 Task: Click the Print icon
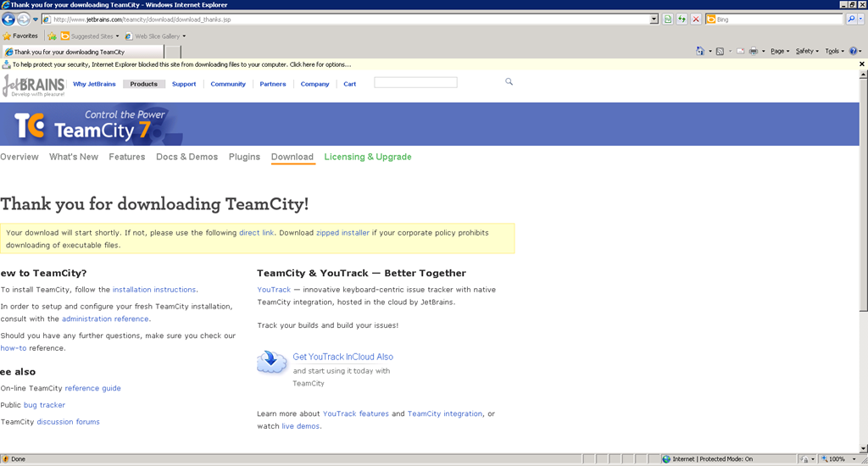tap(754, 52)
